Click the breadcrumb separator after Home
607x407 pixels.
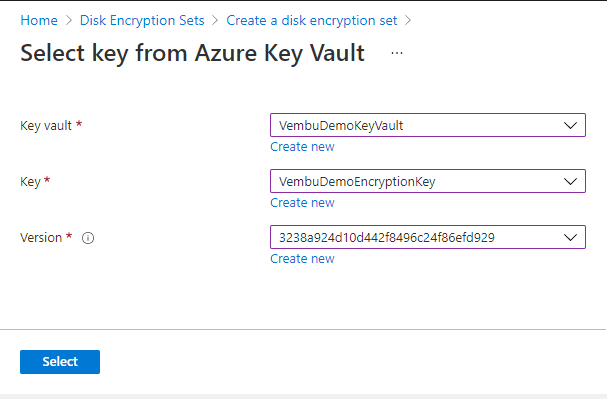pyautogui.click(x=68, y=20)
